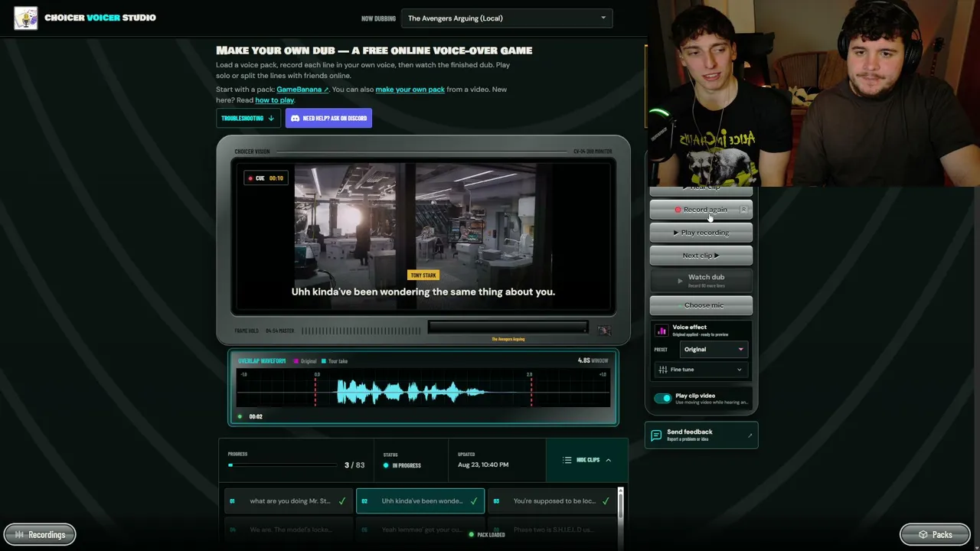Image resolution: width=980 pixels, height=551 pixels.
Task: Select clip 04 'We are. The model's locke...'
Action: 289,529
